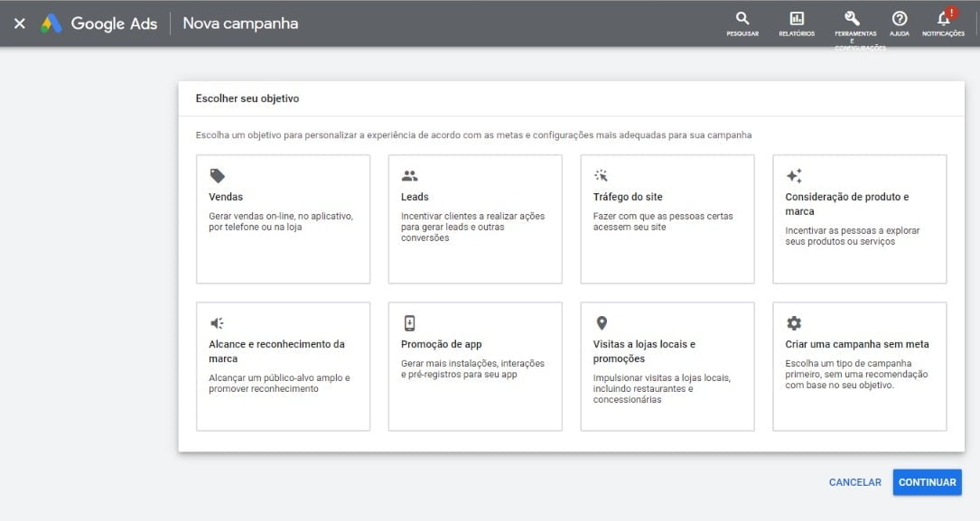
Task: Click the Ajuda question mark icon
Action: click(900, 19)
